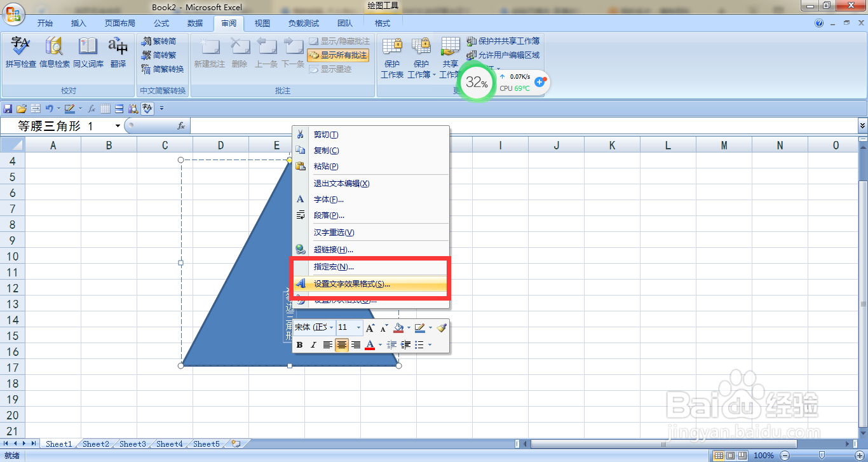Screen dimensions: 868x462
Task: Expand the bullets dropdown arrow
Action: click(430, 344)
